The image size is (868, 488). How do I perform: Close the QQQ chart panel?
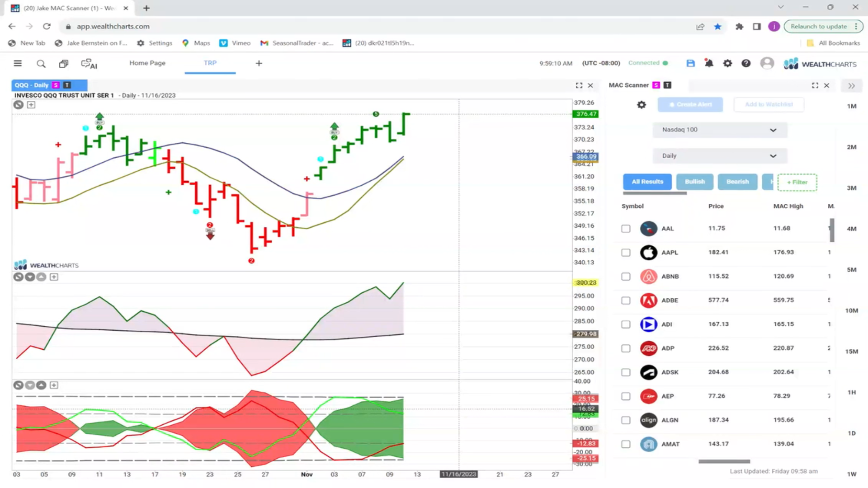coord(590,85)
